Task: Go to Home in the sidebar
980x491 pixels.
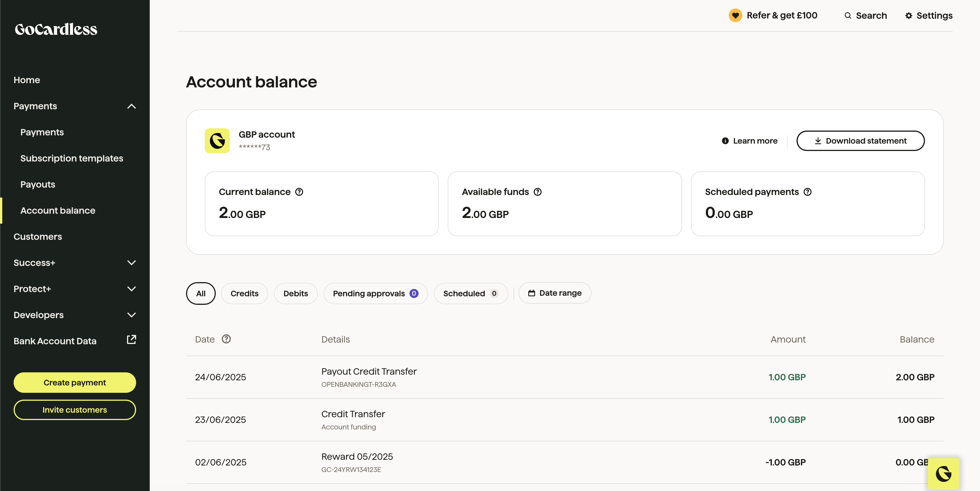Action: pos(27,80)
